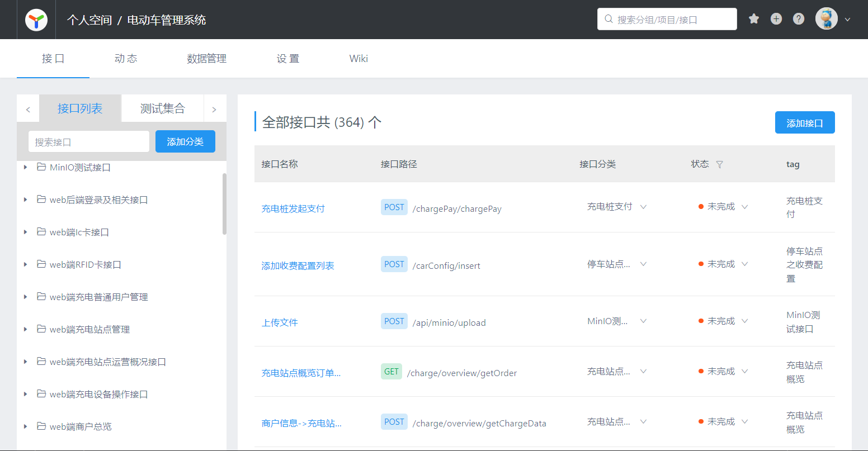868x451 pixels.
Task: Open the 充电站点概览订单 interface link
Action: coord(301,373)
